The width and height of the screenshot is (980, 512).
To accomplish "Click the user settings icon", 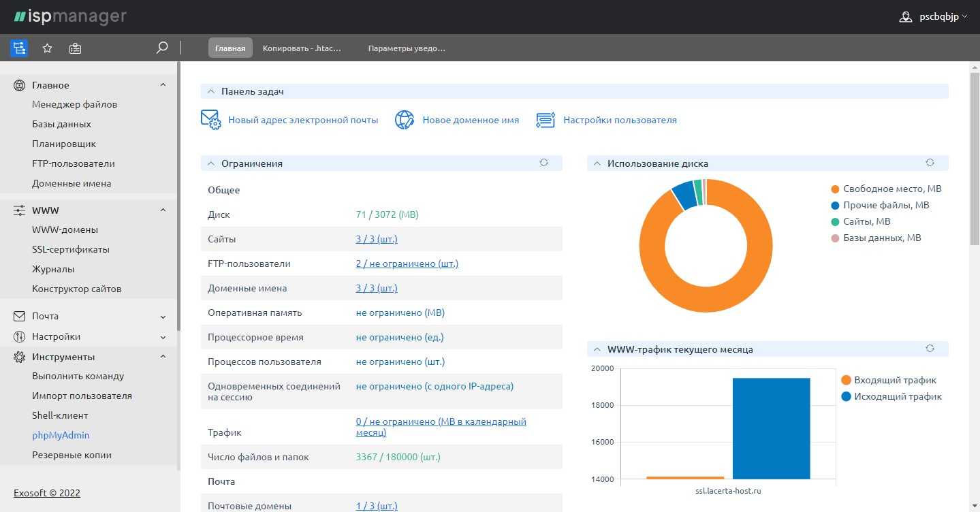I will pos(546,120).
